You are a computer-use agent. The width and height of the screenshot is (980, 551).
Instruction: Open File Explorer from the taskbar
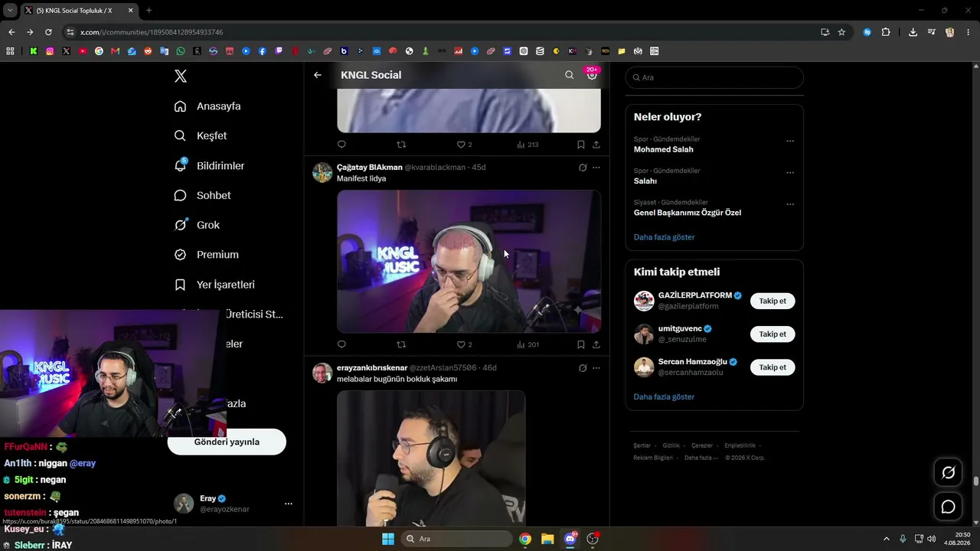(547, 539)
